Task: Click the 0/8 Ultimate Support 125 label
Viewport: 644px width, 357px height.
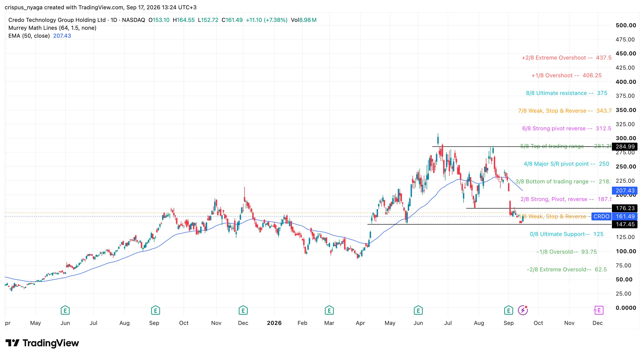Action: pos(567,234)
